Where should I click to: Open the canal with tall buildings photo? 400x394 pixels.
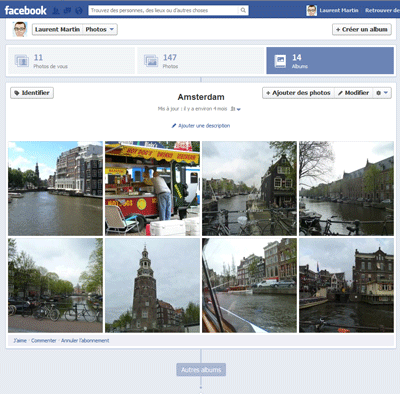coord(55,188)
